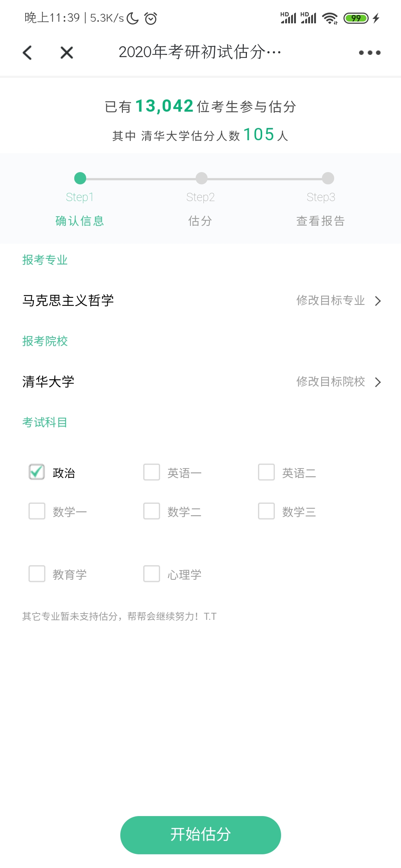
Task: Expand 修改目标专业 chevron arrow
Action: 378,301
